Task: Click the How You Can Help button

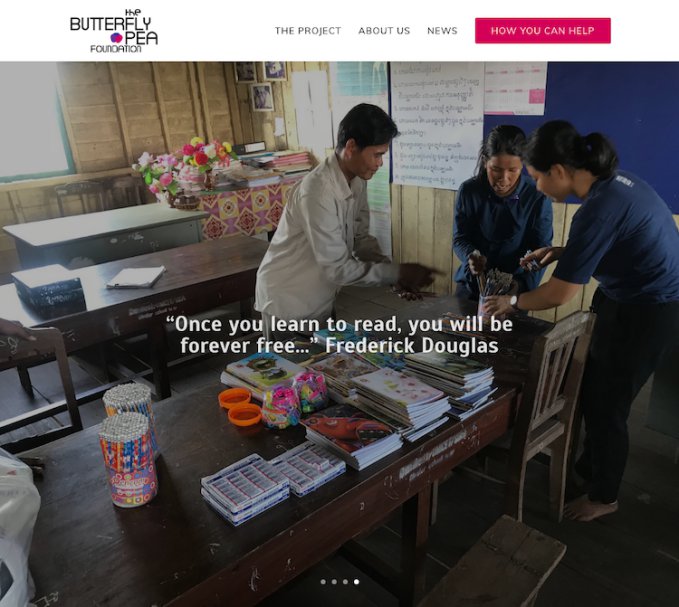Action: click(543, 31)
